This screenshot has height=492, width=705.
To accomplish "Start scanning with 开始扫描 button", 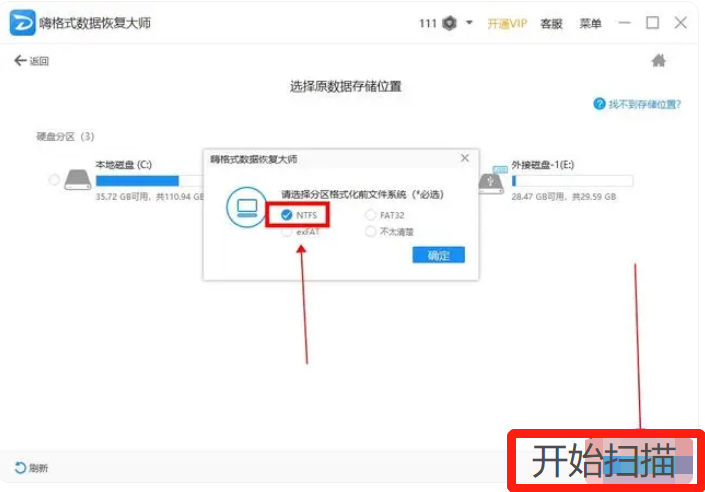I will [x=606, y=462].
